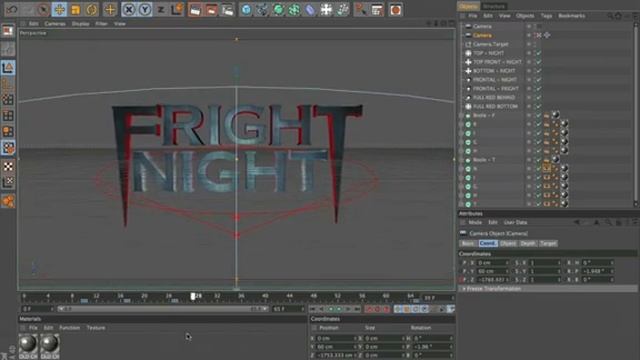640x360 pixels.
Task: Open the spline tools icon
Action: [262, 10]
